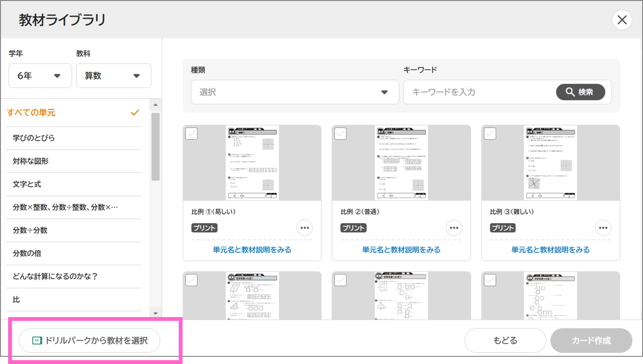Check the second-row last card checkbox
643x364 pixels.
[x=490, y=280]
